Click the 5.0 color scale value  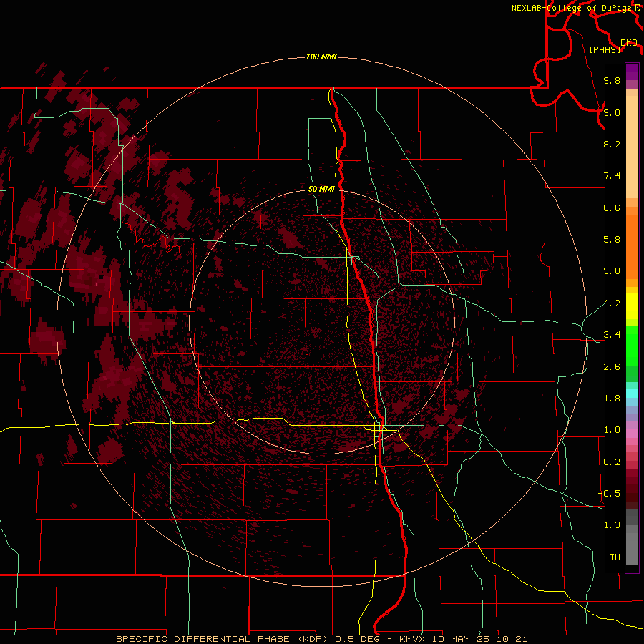coord(612,271)
